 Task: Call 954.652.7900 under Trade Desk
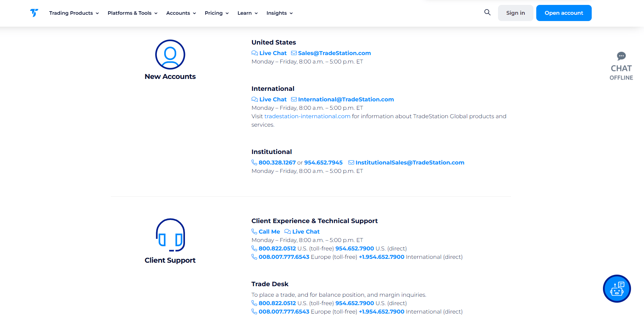click(x=355, y=303)
